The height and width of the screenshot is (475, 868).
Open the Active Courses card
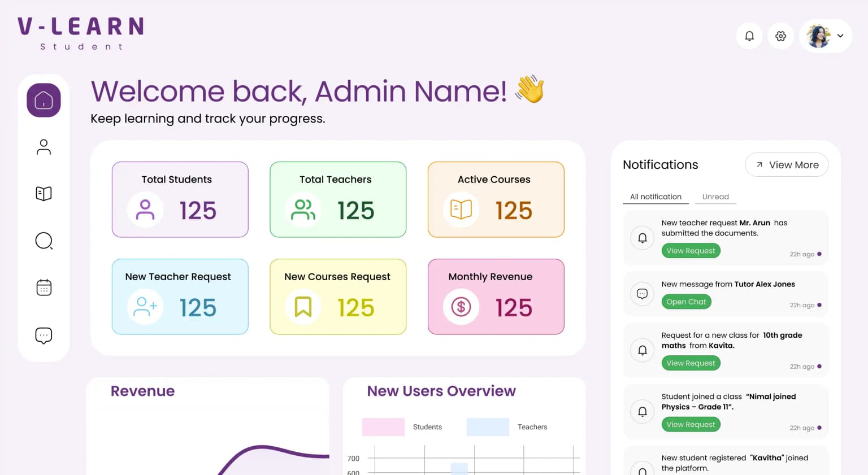click(x=496, y=199)
